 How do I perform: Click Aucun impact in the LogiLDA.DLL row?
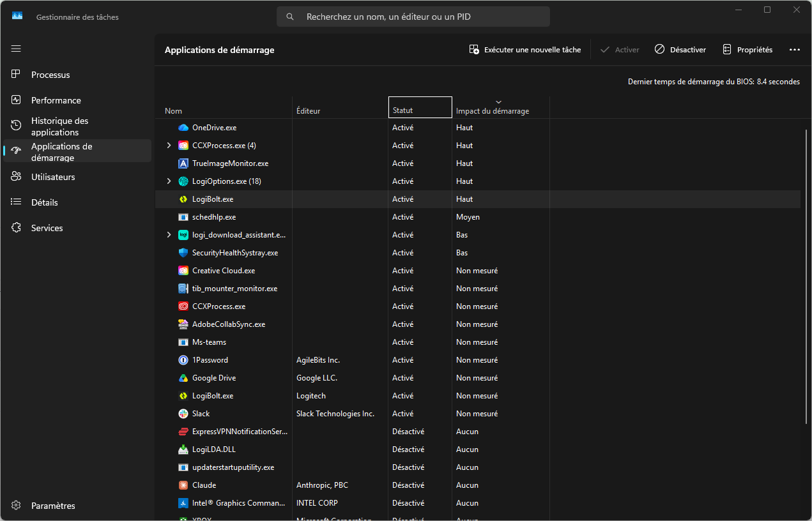pos(467,449)
